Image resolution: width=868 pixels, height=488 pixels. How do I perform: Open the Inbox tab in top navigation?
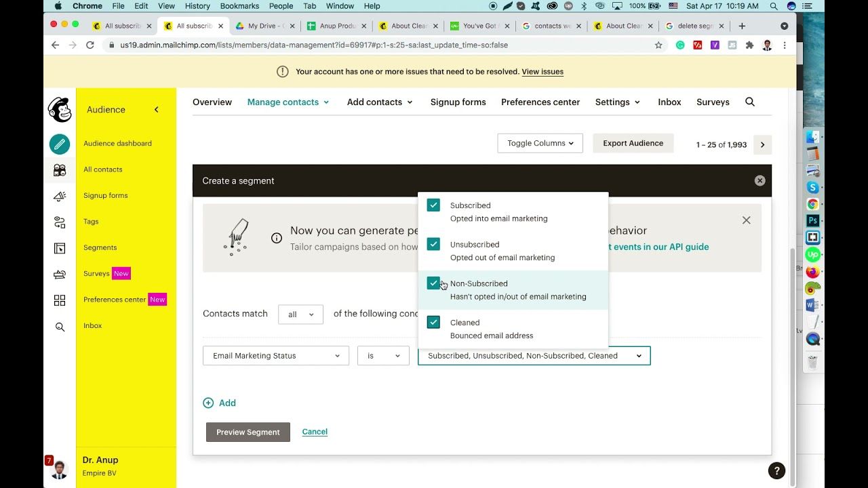[x=669, y=102]
